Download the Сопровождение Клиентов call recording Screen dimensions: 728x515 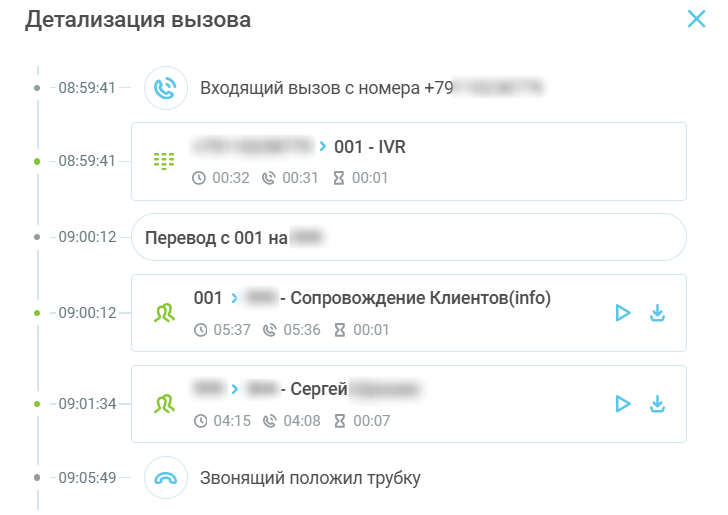657,313
